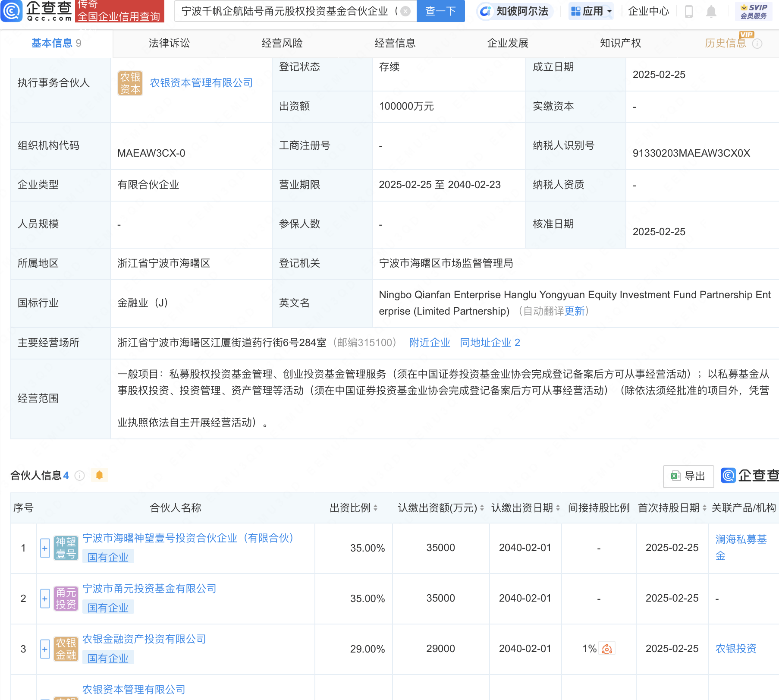
Task: Open the 应用 dropdown menu
Action: (x=591, y=11)
